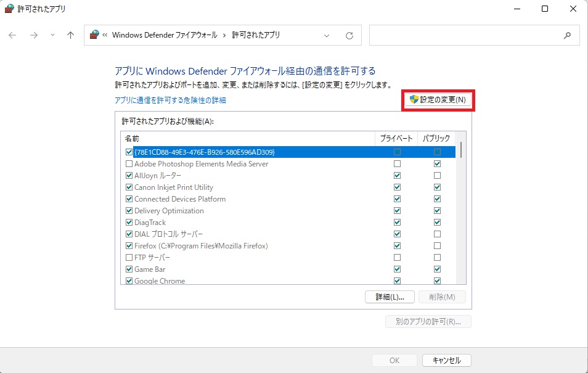
Task: Click the プライベート column header
Action: [396, 139]
